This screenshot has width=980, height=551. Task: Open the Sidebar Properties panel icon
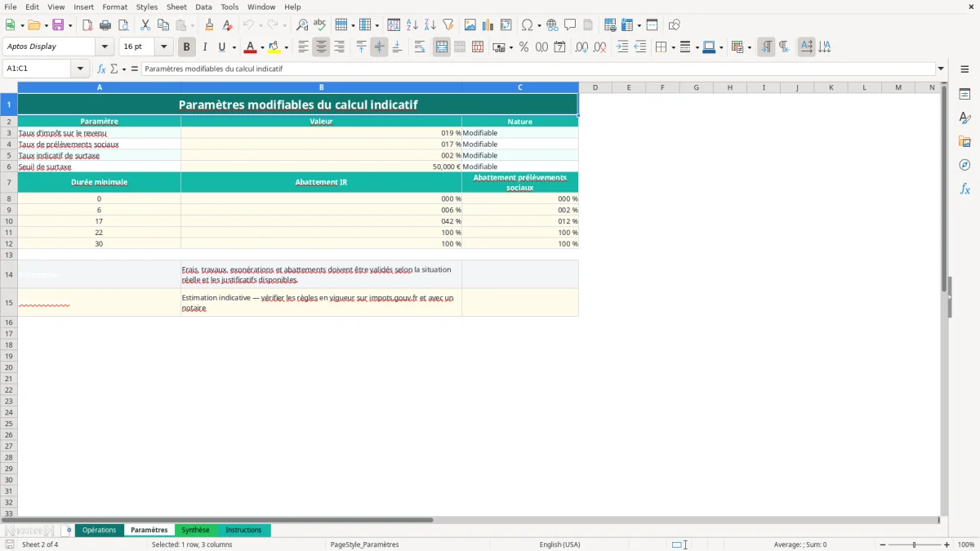pos(964,95)
